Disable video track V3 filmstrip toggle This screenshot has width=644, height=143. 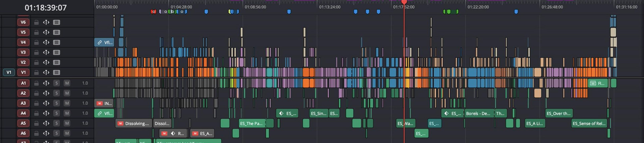coord(57,53)
